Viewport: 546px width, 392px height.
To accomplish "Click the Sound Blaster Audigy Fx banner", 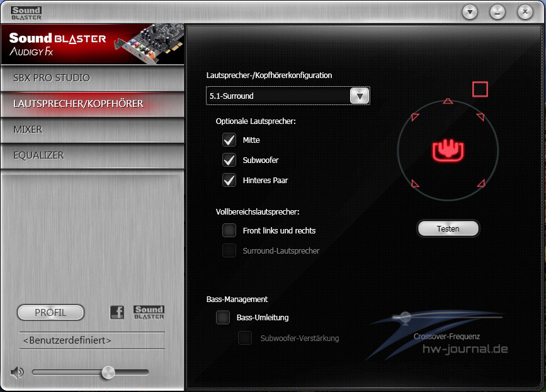I will 93,44.
